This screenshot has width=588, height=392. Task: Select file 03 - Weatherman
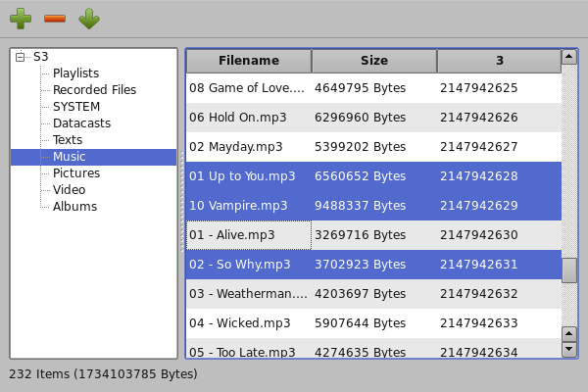click(248, 294)
